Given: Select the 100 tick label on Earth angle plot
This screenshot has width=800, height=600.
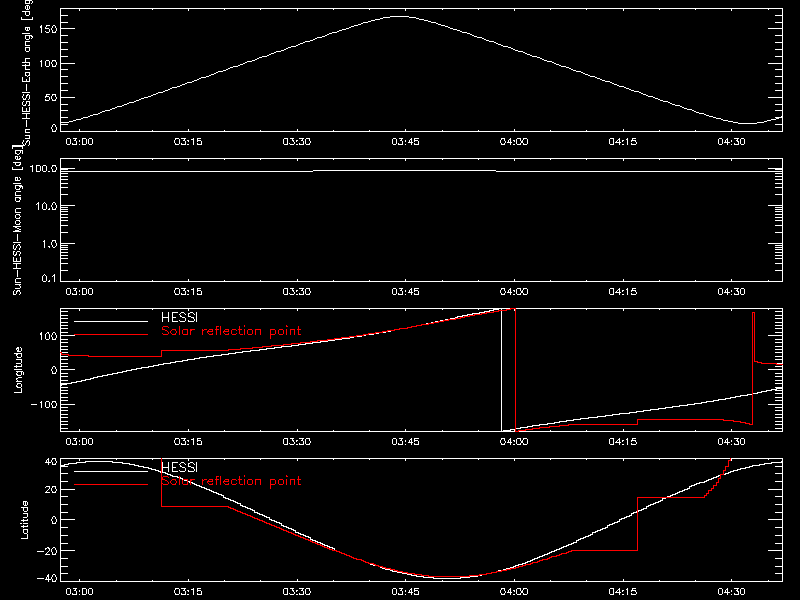Looking at the screenshot, I should tap(48, 64).
